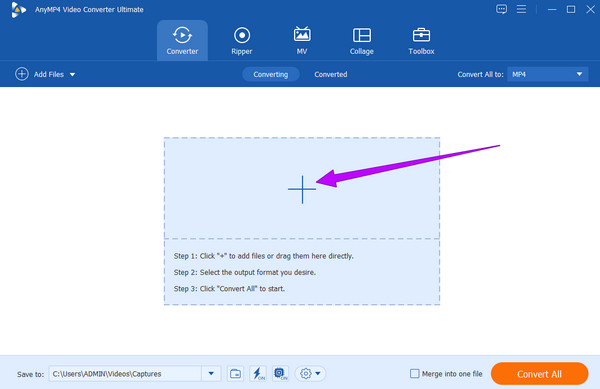Open the feedback chat bubble icon
Viewport: 600px width, 389px height.
501,9
